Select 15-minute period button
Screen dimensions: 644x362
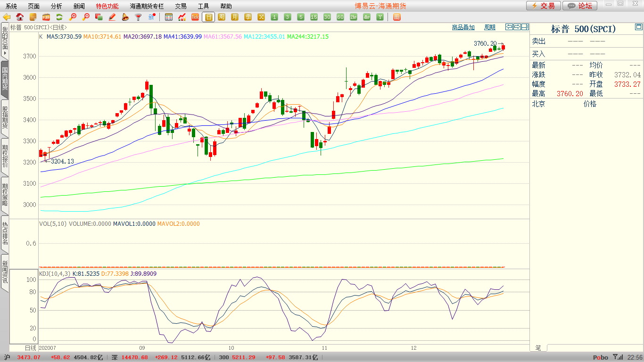coord(314,17)
